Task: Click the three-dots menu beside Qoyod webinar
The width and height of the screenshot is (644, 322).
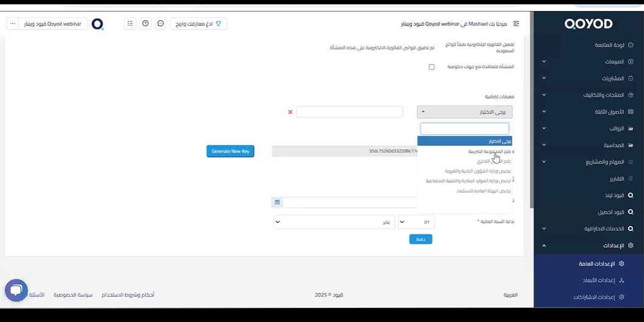Action: tap(13, 24)
